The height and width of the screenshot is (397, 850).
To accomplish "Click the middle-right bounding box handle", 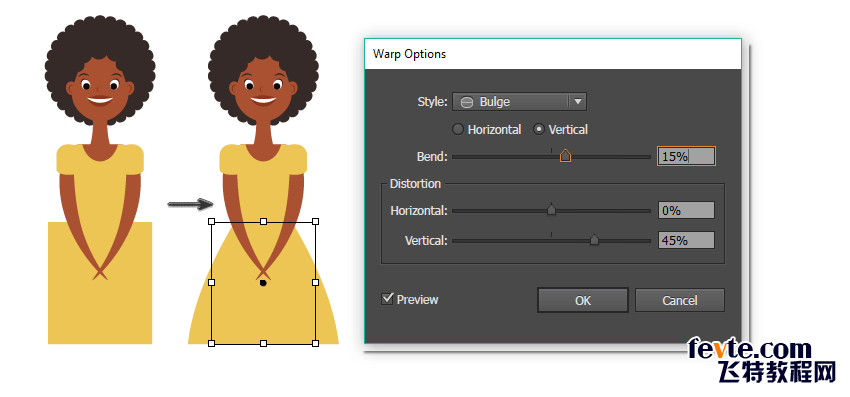I will (315, 283).
